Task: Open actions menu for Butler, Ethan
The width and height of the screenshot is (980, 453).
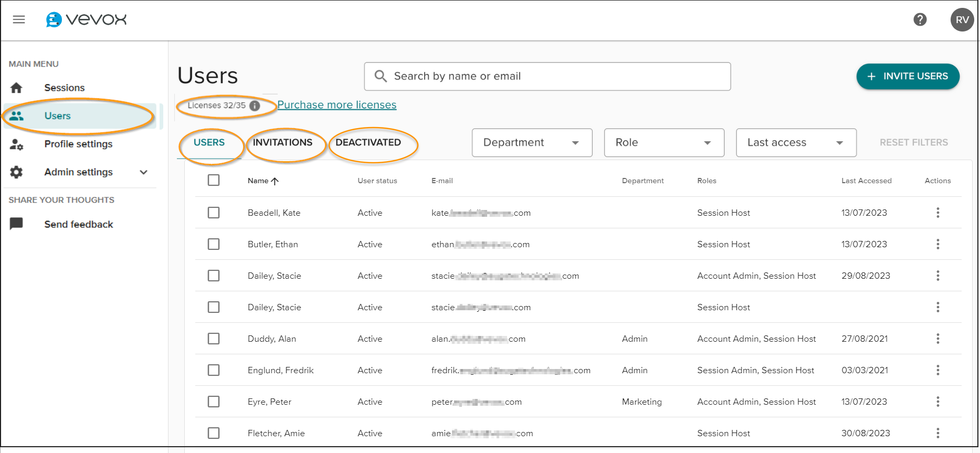Action: coord(937,244)
